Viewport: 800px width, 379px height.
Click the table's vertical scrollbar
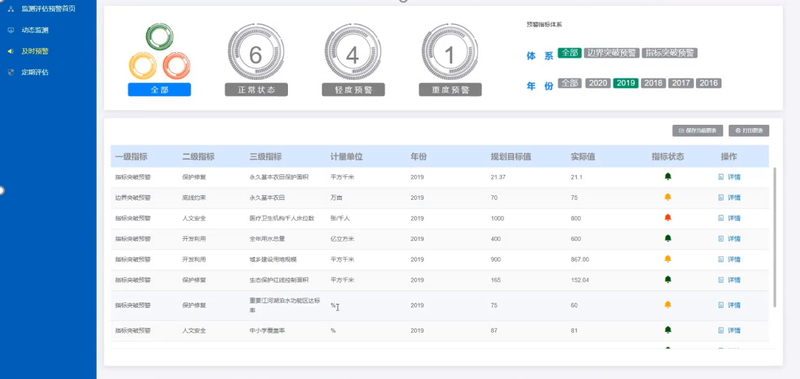775,237
